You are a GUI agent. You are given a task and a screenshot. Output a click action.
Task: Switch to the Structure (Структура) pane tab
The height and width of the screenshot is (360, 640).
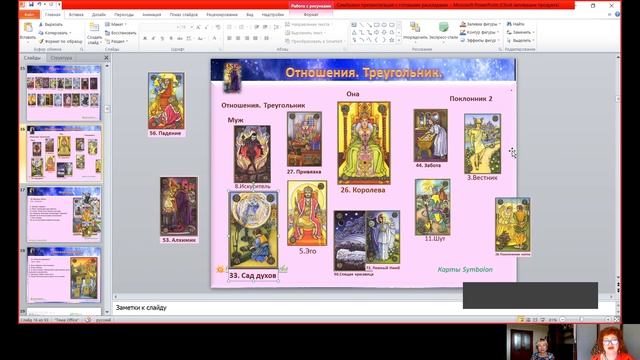click(61, 58)
